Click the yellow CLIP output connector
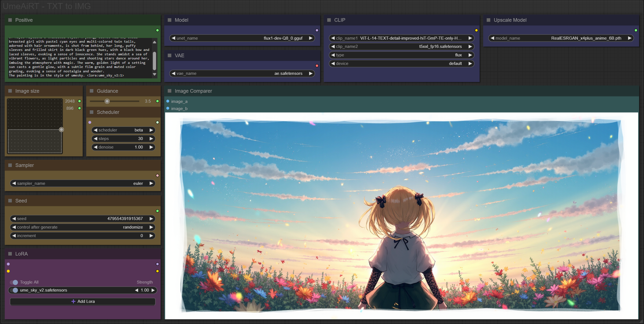 [x=476, y=30]
